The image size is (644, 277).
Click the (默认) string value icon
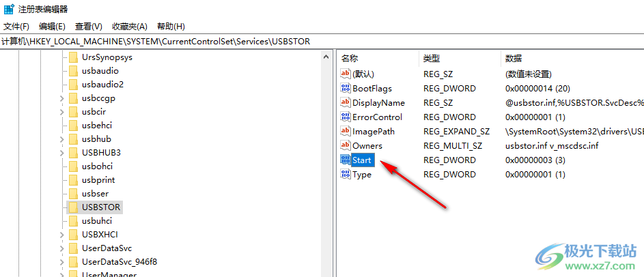[346, 74]
